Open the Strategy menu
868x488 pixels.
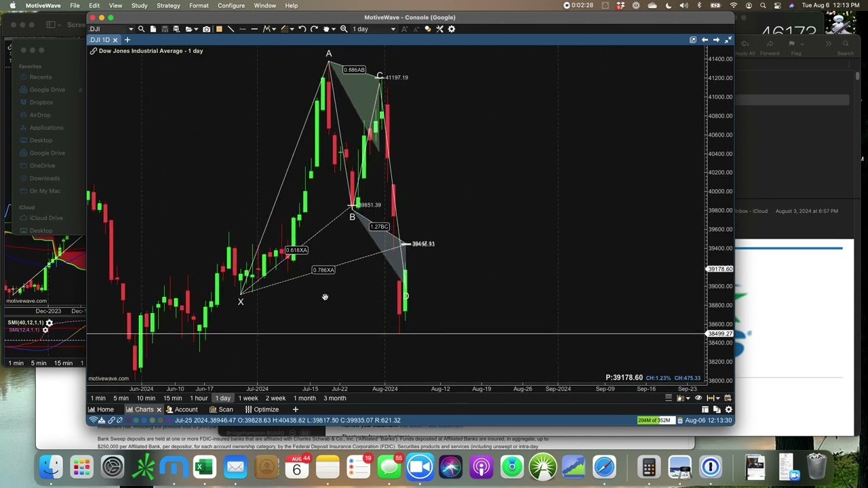point(168,5)
